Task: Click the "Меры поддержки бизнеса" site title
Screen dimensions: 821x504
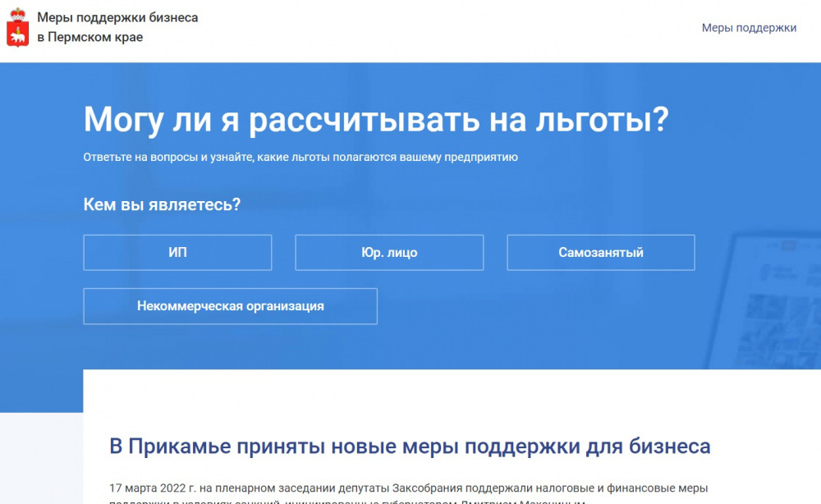Action: tap(117, 17)
